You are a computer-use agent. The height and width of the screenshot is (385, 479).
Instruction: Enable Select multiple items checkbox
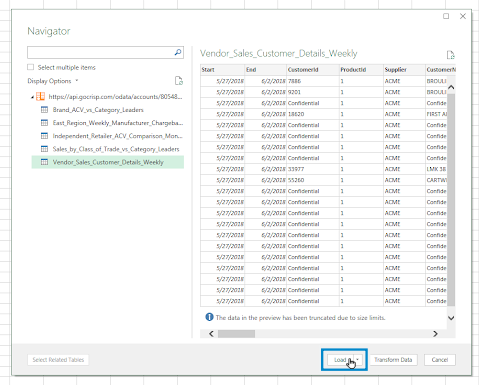[31, 67]
